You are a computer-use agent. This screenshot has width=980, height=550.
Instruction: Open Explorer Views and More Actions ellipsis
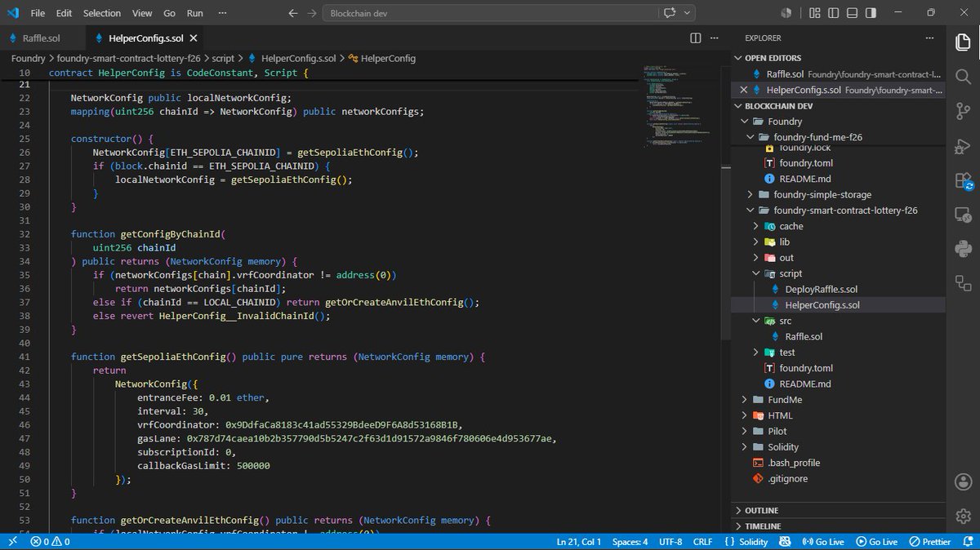pos(929,38)
